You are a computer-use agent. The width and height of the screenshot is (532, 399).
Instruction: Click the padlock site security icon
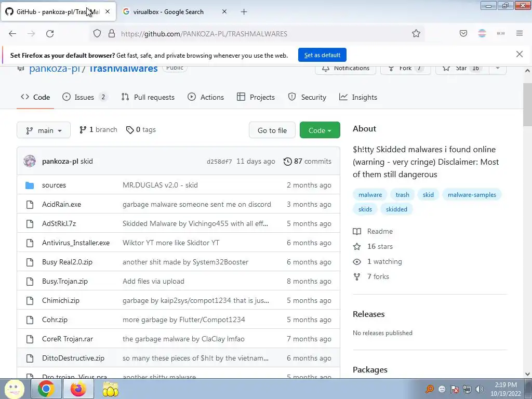[112, 34]
